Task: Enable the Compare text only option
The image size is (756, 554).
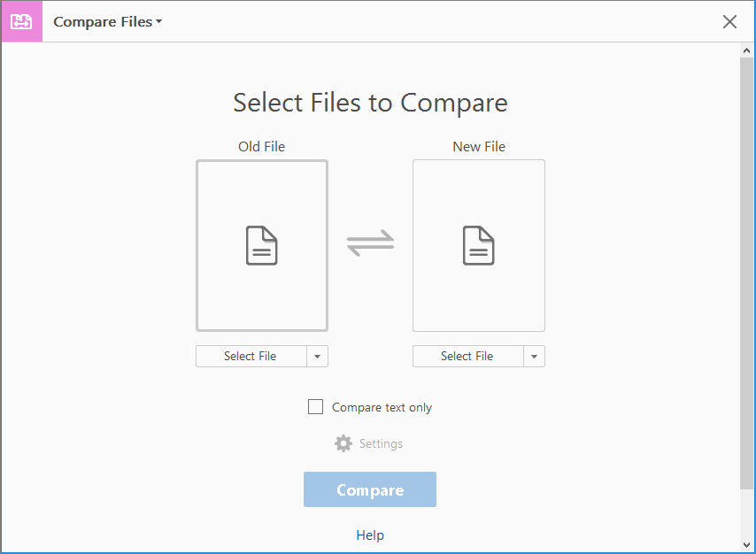Action: click(315, 406)
